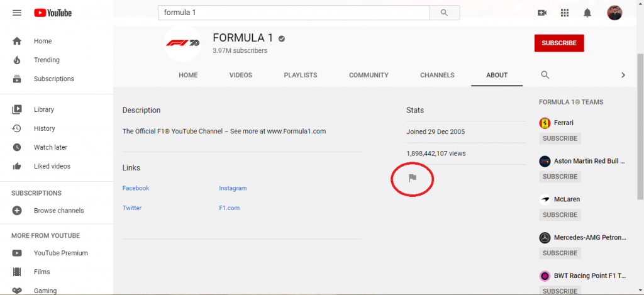Viewport: 644px width, 295px height.
Task: Click the report user flag icon
Action: (413, 178)
